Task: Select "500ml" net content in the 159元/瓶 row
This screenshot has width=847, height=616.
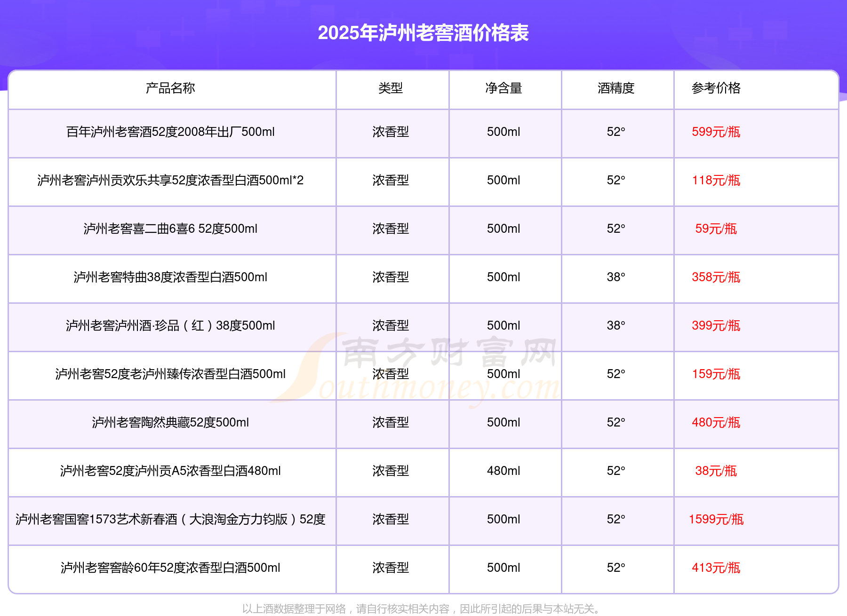Action: coord(503,374)
